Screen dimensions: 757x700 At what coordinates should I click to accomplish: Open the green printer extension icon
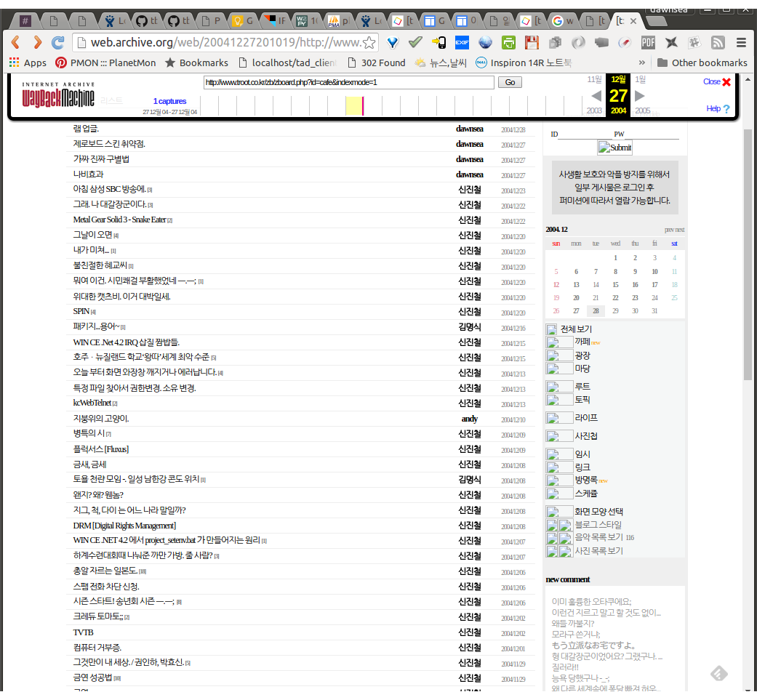tap(508, 42)
